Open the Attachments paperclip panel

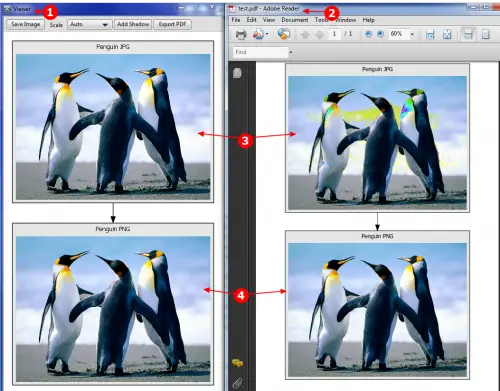[x=237, y=383]
